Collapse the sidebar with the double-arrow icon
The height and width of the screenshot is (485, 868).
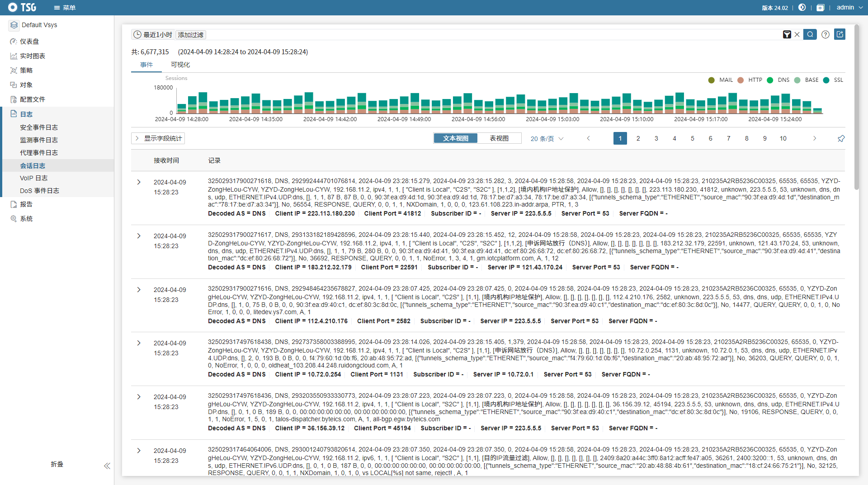[x=107, y=466]
